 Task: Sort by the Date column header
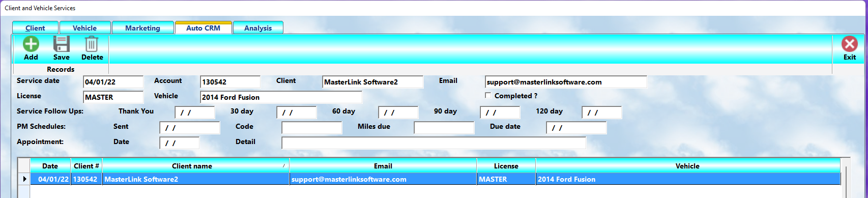click(50, 166)
